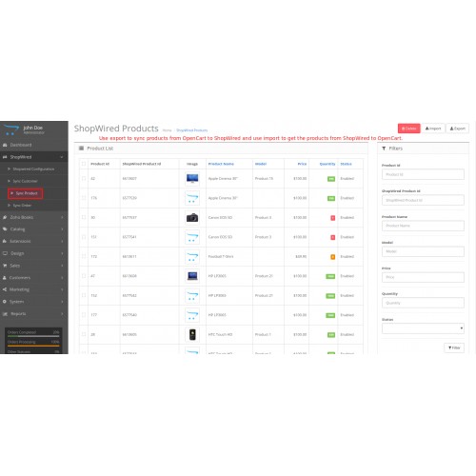Check the box for product id 152
Screen dimensions: 476x476
click(x=84, y=295)
